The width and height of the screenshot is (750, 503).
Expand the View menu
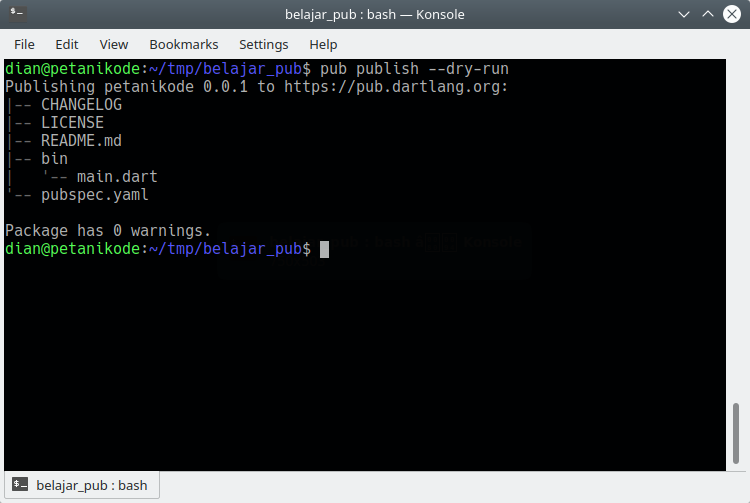[x=114, y=44]
